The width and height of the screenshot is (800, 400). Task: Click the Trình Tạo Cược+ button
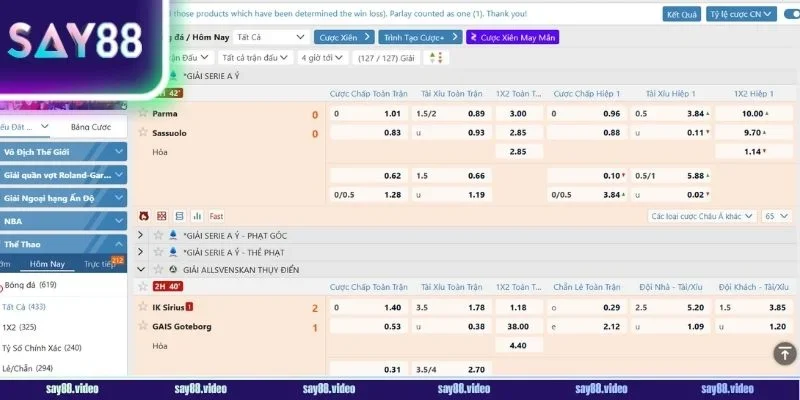[420, 37]
